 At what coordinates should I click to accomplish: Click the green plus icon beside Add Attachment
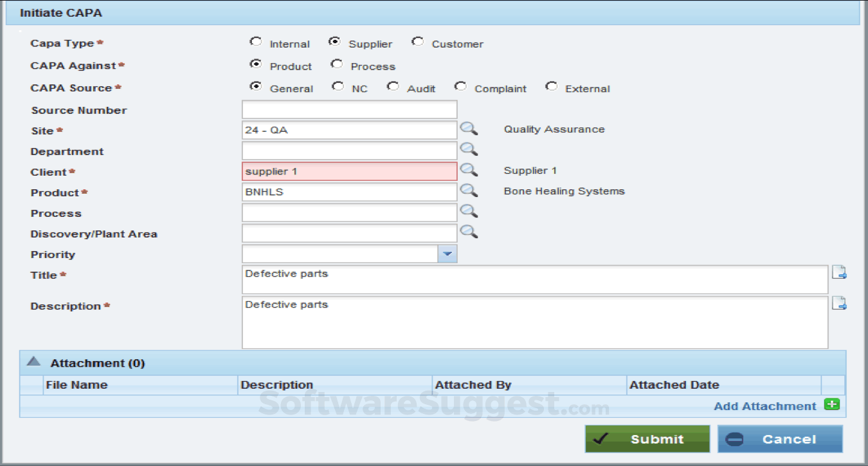pos(832,404)
